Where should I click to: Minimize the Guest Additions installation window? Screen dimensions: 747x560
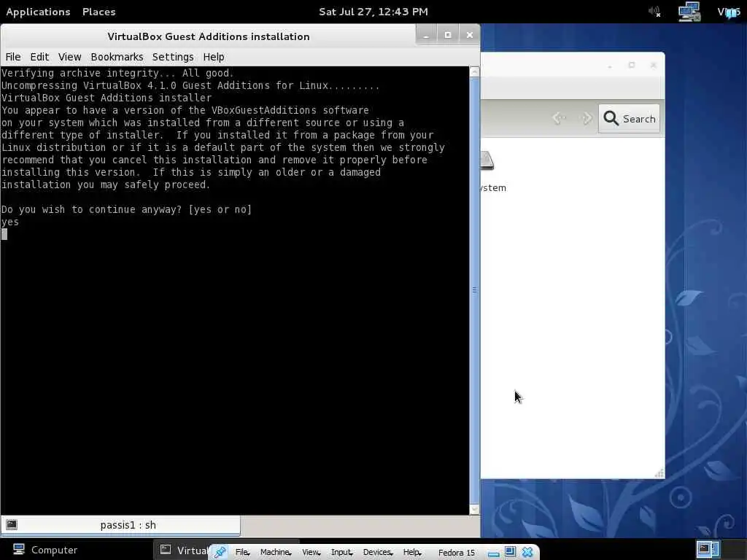click(x=426, y=35)
